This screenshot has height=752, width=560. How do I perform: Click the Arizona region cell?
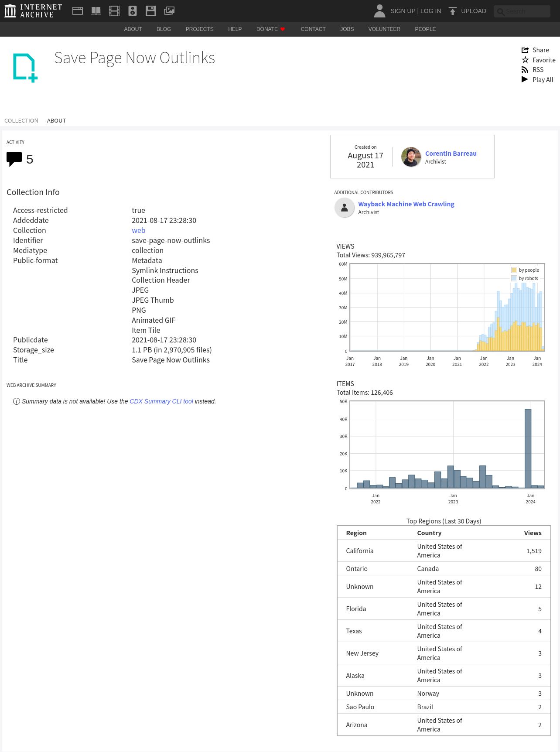click(x=356, y=725)
